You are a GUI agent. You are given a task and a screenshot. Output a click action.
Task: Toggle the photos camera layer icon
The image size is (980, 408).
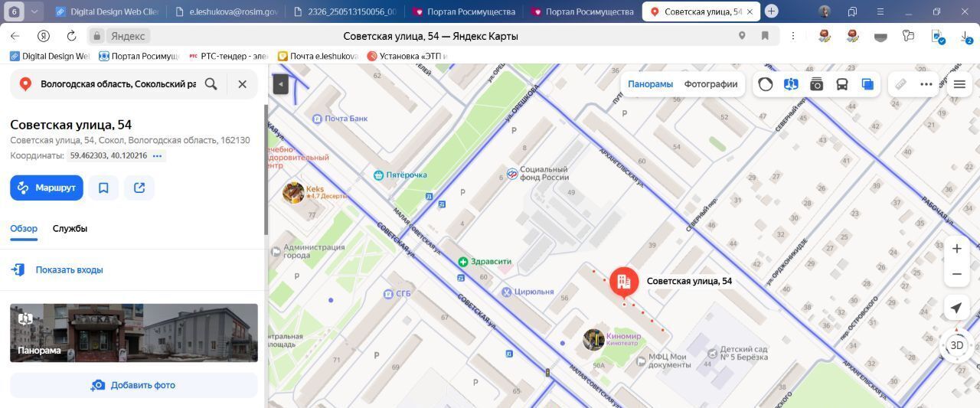(817, 84)
